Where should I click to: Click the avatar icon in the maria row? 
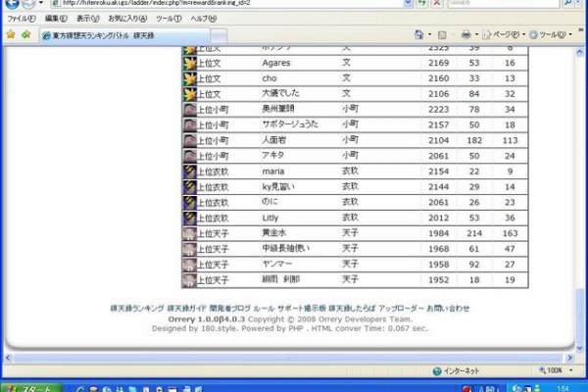click(190, 171)
